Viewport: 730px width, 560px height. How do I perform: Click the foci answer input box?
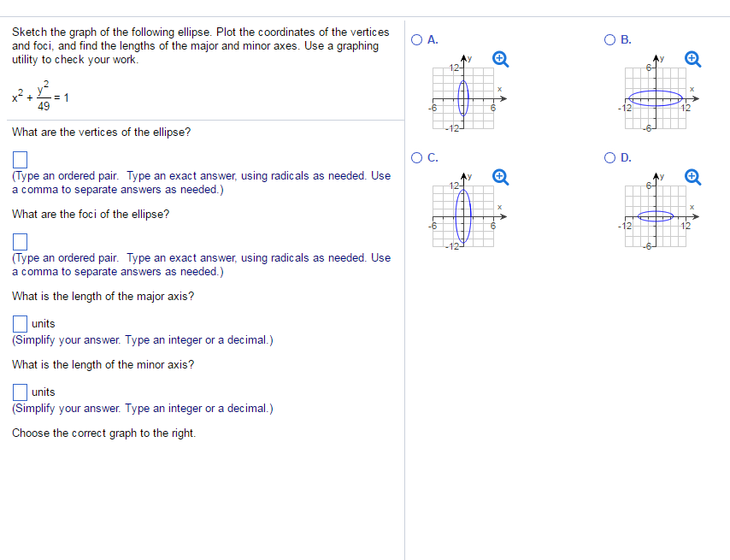coord(20,240)
